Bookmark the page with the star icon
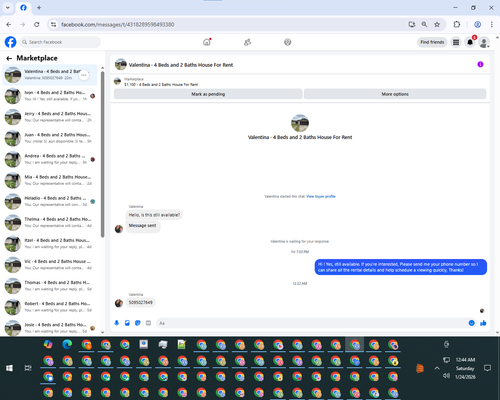 point(437,24)
